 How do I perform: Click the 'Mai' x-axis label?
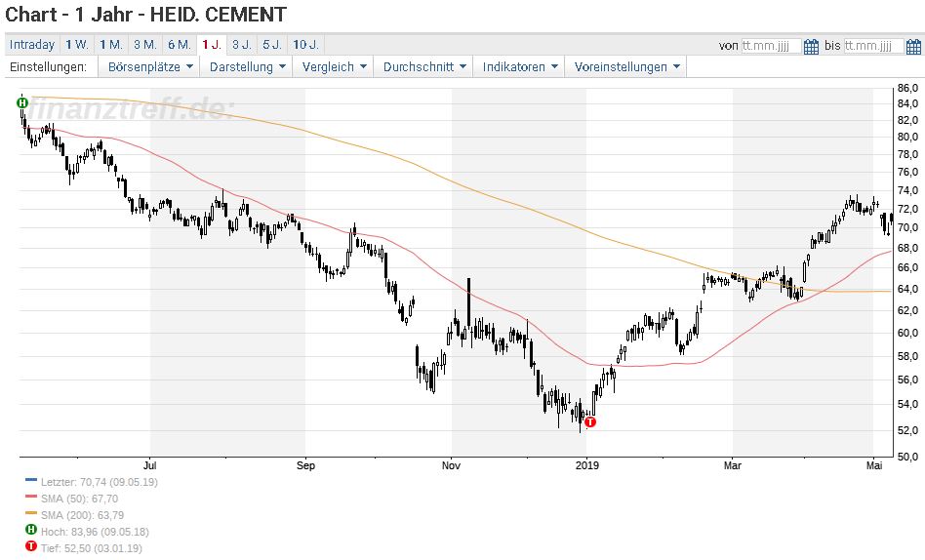pos(874,465)
